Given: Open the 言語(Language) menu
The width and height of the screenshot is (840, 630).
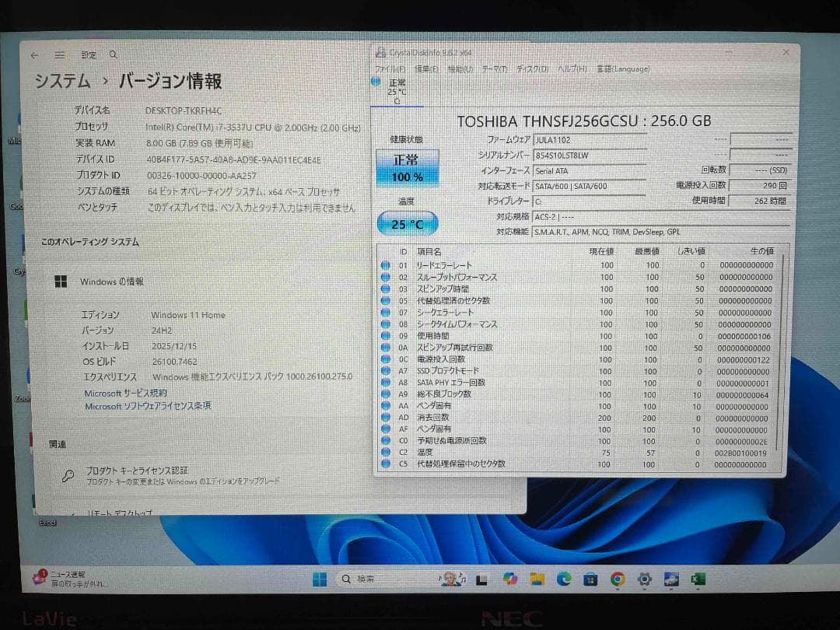Looking at the screenshot, I should pos(626,69).
